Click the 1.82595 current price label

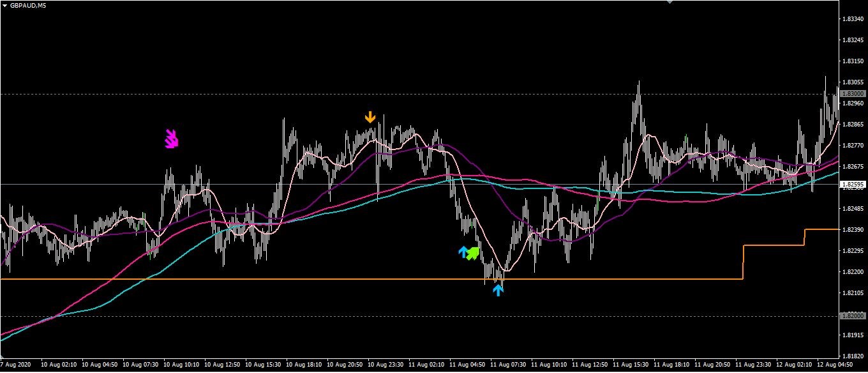pyautogui.click(x=853, y=185)
